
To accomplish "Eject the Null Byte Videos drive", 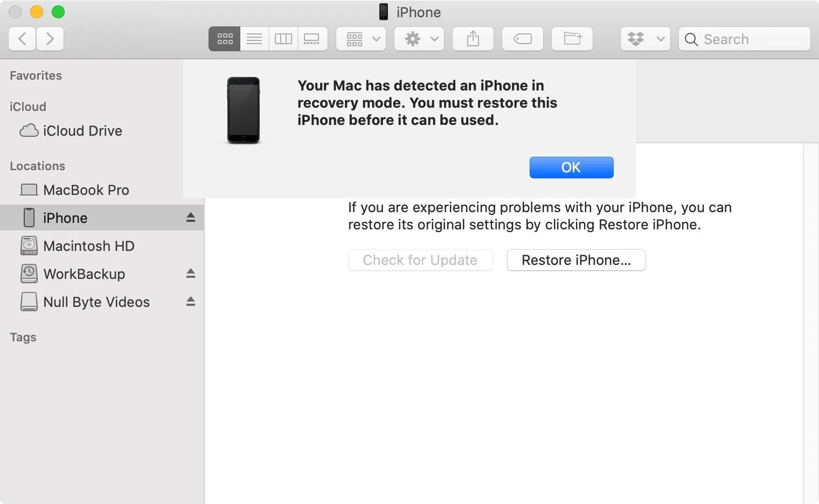I will click(191, 302).
